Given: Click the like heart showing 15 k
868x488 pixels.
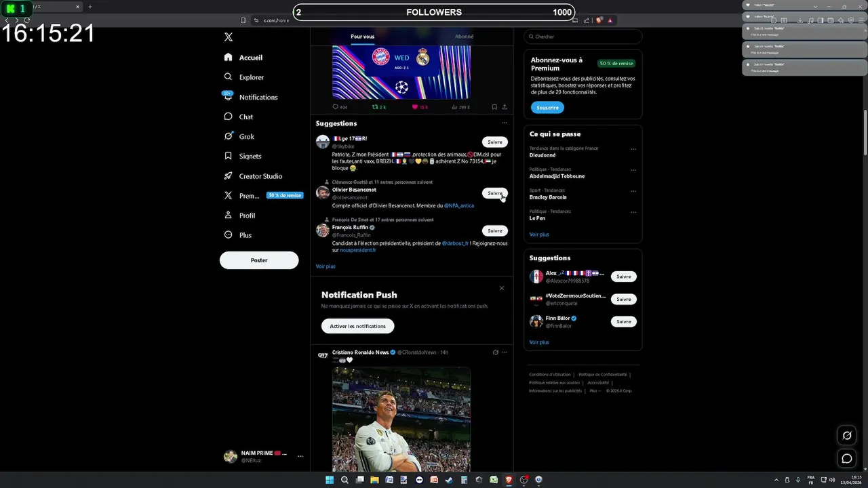Looking at the screenshot, I should 420,107.
